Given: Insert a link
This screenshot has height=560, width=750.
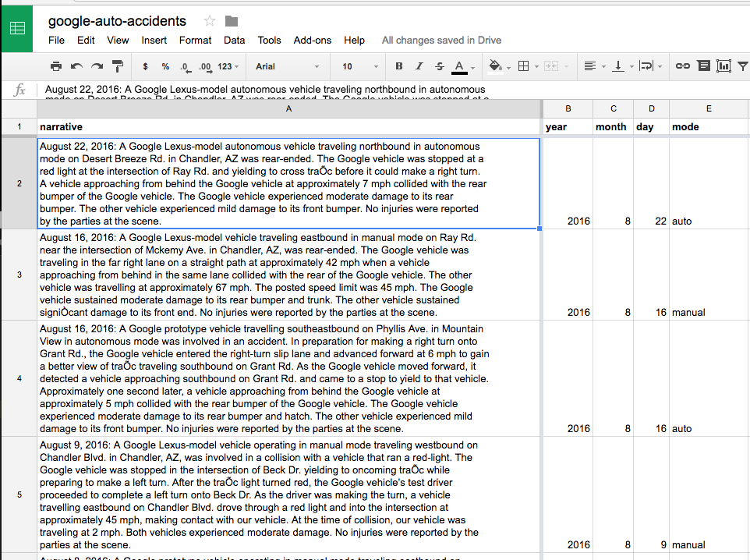Looking at the screenshot, I should pos(682,66).
